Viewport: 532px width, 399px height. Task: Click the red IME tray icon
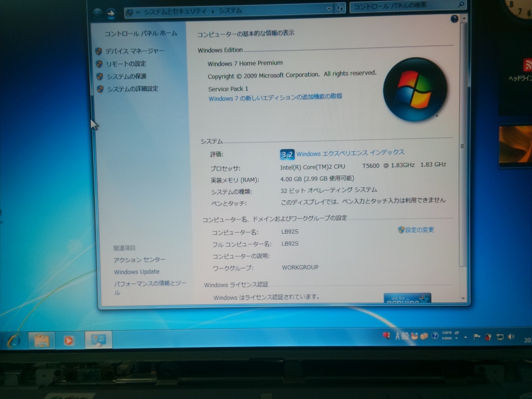(x=386, y=336)
